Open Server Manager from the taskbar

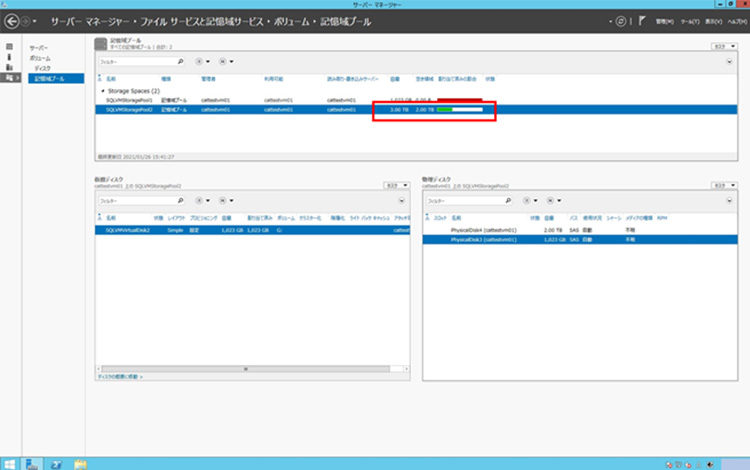pyautogui.click(x=33, y=463)
